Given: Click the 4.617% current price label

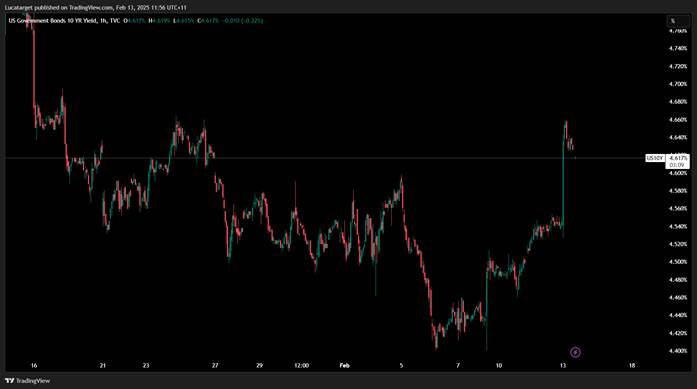Looking at the screenshot, I should pyautogui.click(x=678, y=158).
